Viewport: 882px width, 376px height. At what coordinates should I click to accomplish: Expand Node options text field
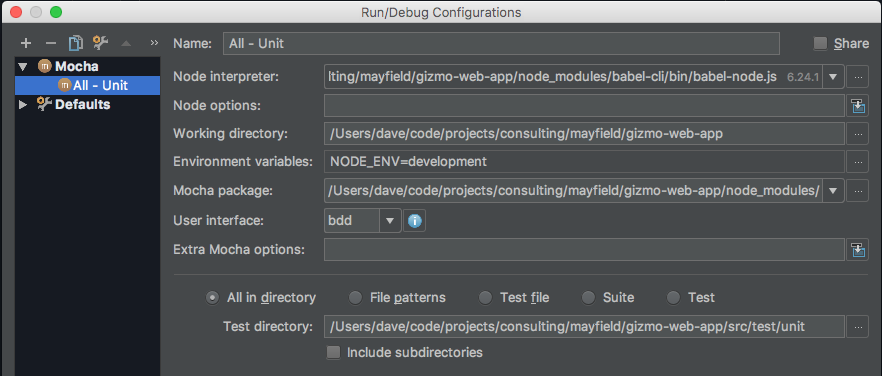tap(858, 105)
